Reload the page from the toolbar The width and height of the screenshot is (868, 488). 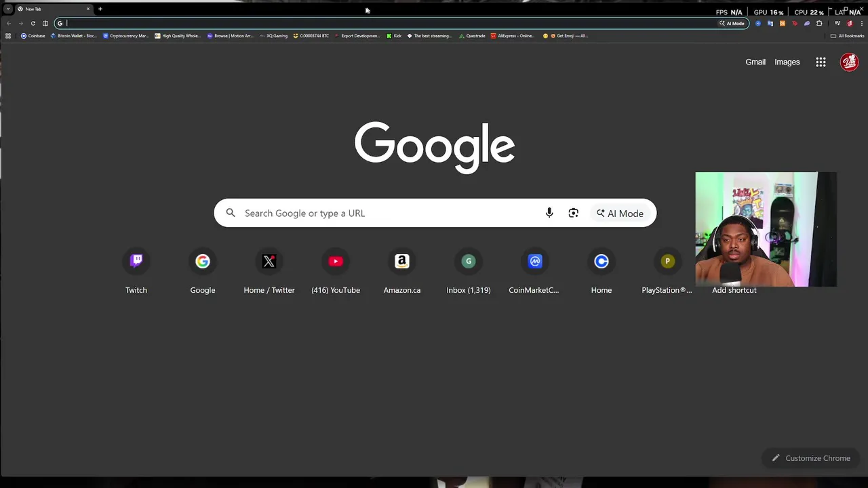click(x=33, y=23)
